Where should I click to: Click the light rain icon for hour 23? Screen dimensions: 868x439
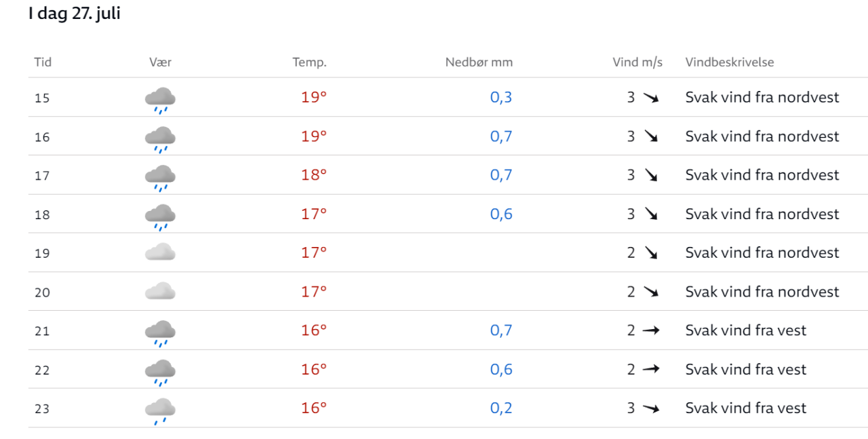pos(160,410)
